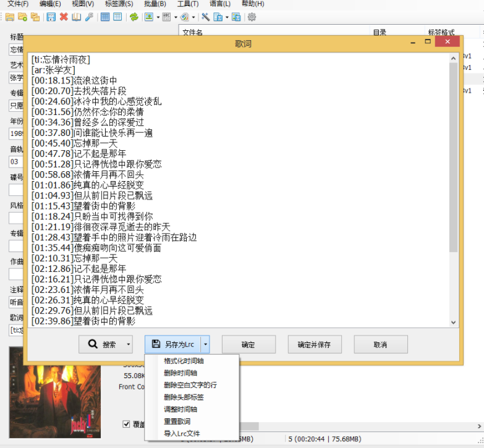This screenshot has height=448, width=484.
Task: Select 格式化时间轴 menu entry
Action: coord(184,361)
